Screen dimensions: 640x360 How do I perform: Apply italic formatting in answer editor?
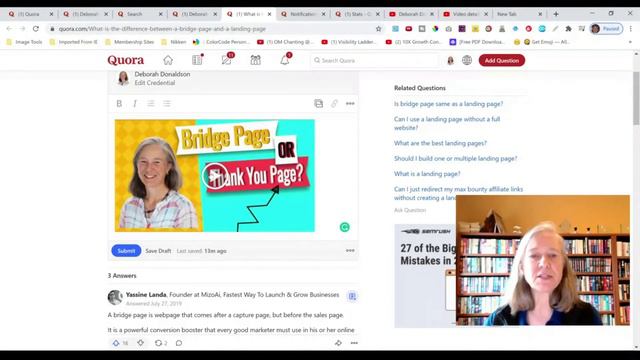tap(135, 104)
